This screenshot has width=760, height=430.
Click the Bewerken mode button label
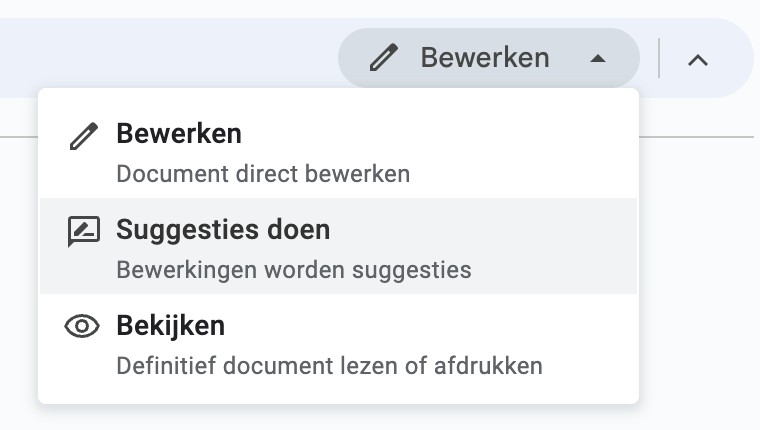pyautogui.click(x=485, y=58)
